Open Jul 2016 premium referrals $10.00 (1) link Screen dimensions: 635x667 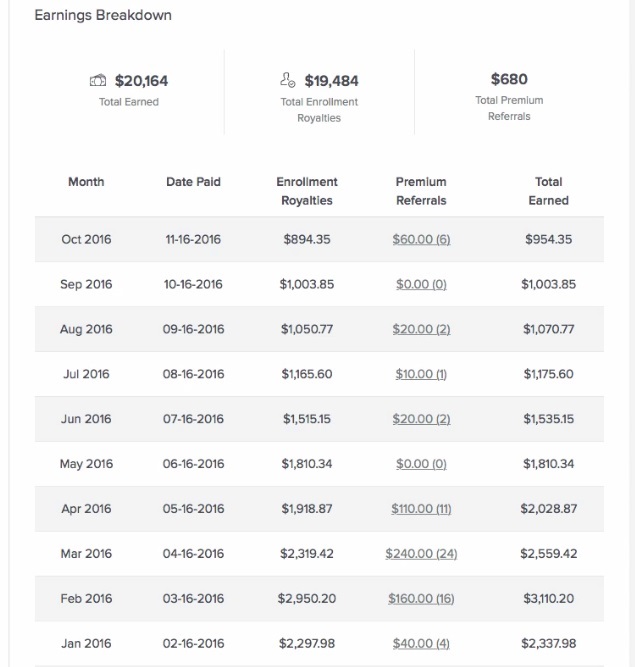tap(421, 374)
